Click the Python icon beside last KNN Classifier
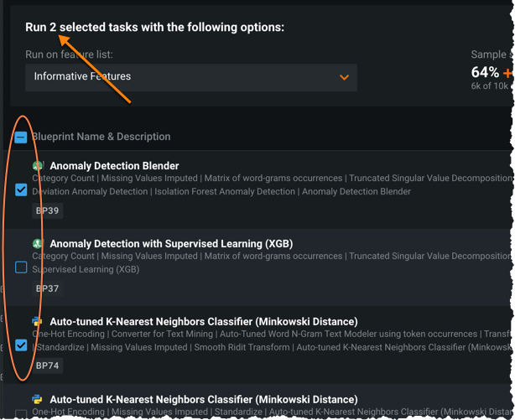Screen dimensions: 515x420 point(38,399)
